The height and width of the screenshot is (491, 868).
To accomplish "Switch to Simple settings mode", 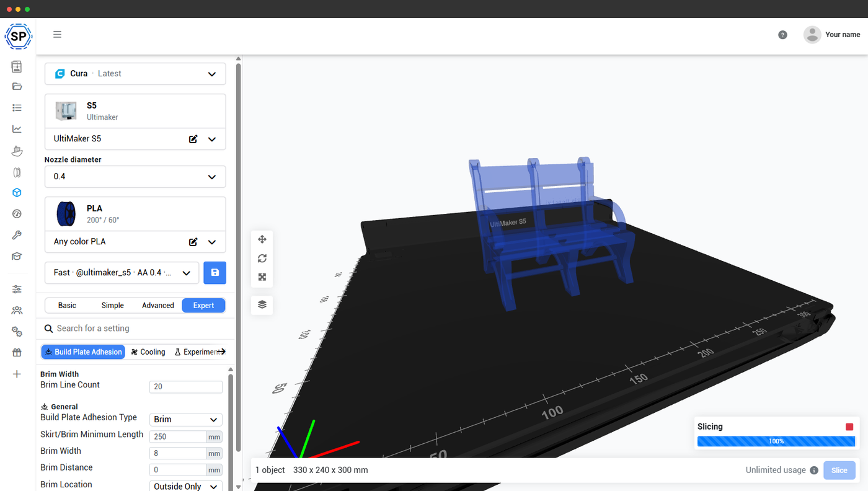I will click(112, 305).
